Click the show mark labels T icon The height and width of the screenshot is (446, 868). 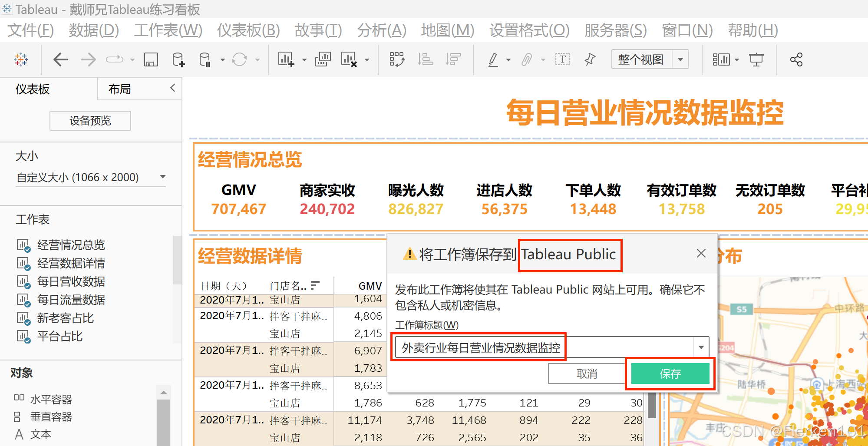pyautogui.click(x=563, y=59)
